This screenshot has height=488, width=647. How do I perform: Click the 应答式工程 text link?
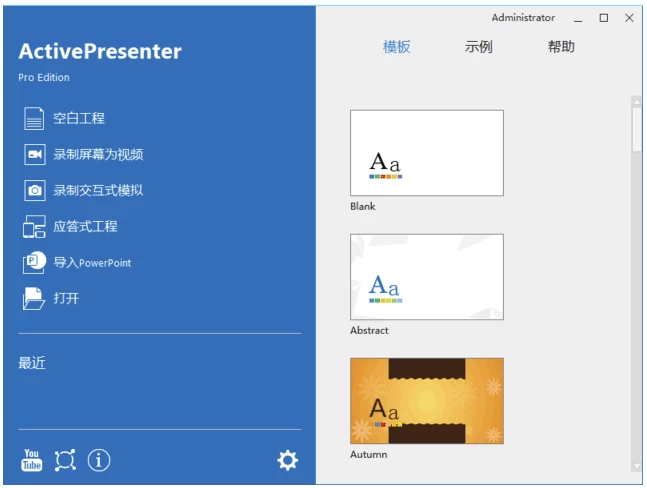coord(85,227)
